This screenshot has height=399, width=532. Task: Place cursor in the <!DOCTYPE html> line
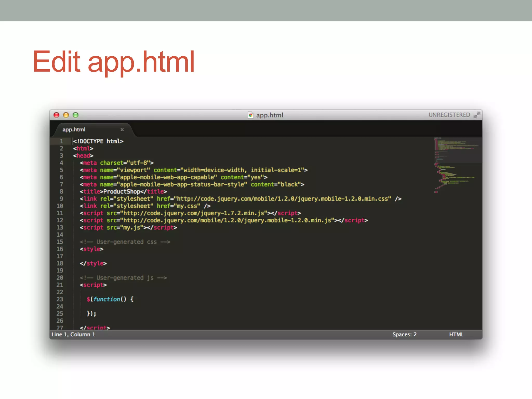98,141
